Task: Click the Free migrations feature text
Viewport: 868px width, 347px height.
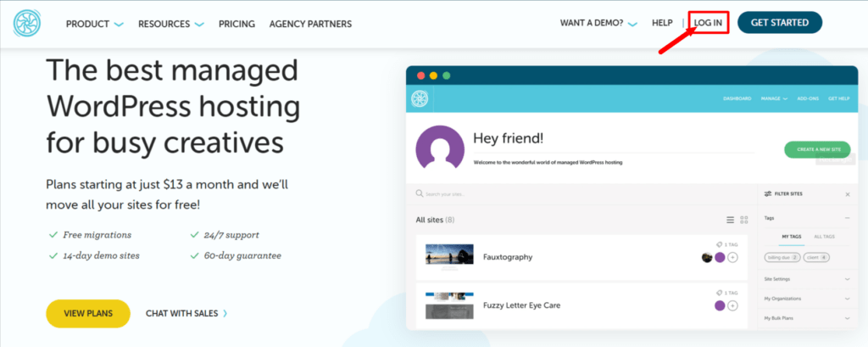Action: coord(97,235)
